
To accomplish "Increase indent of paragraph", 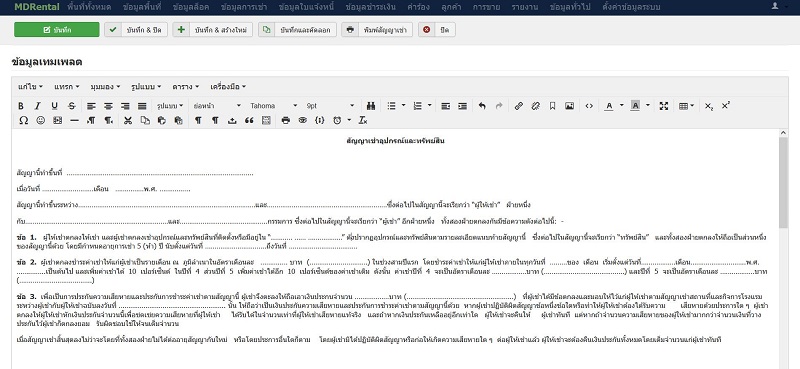I will (x=462, y=106).
